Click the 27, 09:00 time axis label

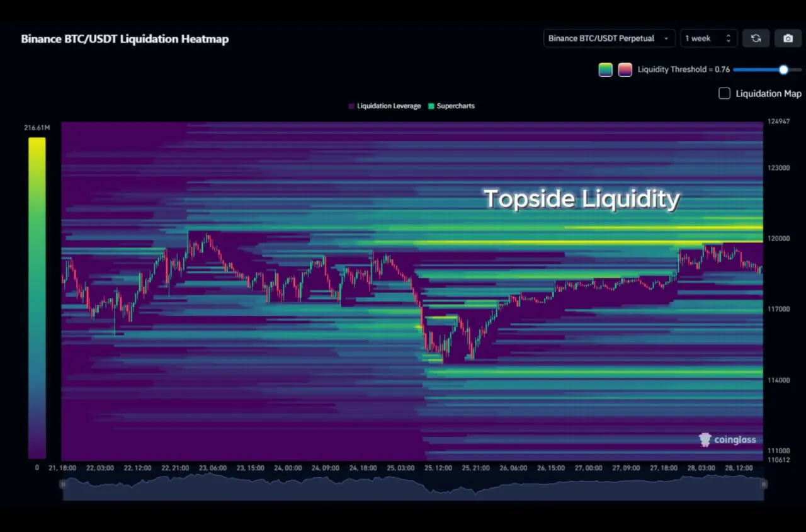626,468
